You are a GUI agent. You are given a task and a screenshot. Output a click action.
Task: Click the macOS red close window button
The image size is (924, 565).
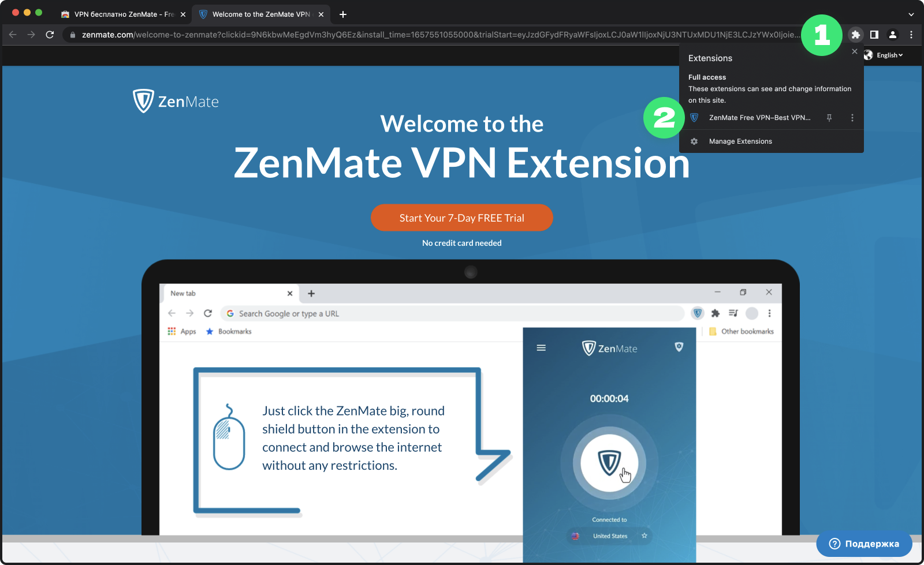tap(16, 13)
